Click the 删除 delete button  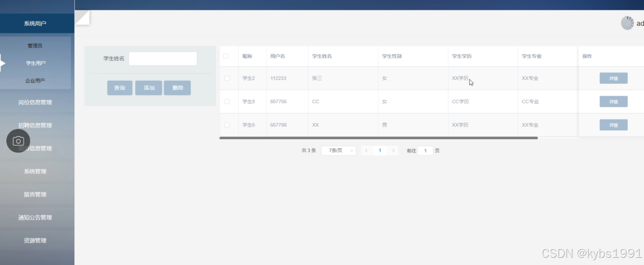pos(177,88)
